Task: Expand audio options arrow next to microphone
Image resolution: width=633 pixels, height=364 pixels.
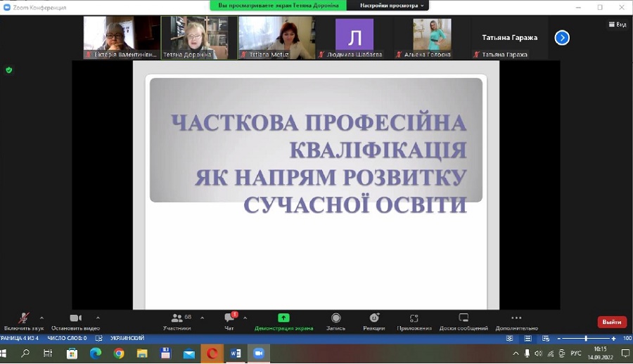Action: click(41, 318)
